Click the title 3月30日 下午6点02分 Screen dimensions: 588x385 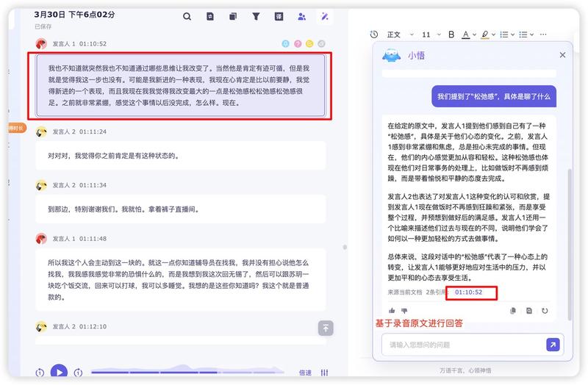[74, 15]
